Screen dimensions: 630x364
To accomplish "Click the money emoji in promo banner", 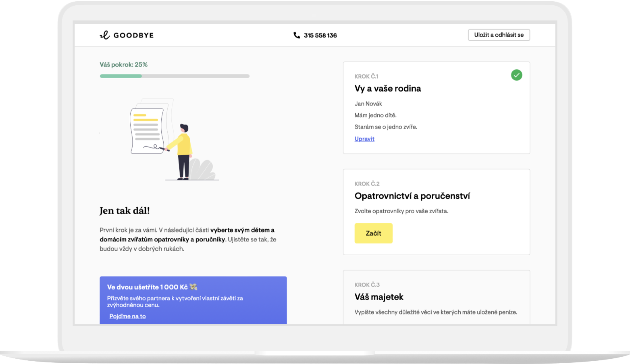I will [193, 287].
